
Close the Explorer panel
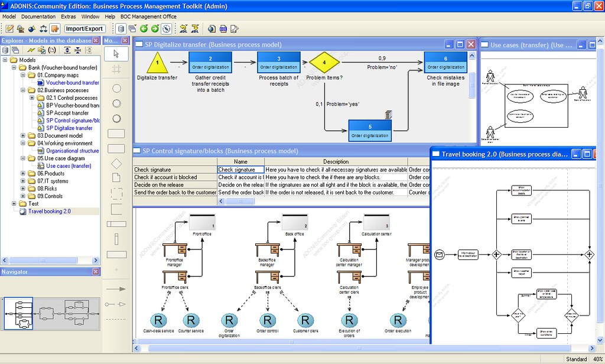[x=96, y=41]
